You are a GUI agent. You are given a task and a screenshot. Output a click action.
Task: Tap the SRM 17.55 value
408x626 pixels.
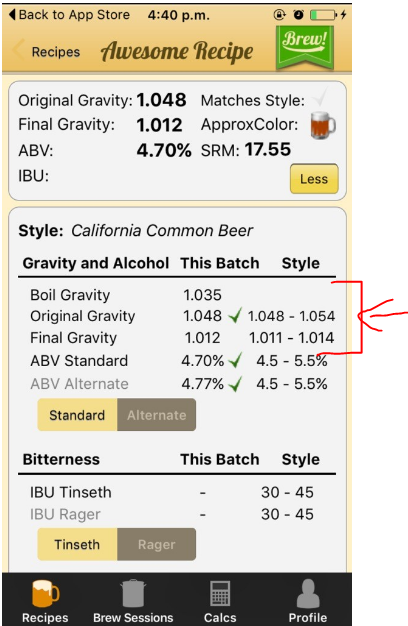click(268, 150)
